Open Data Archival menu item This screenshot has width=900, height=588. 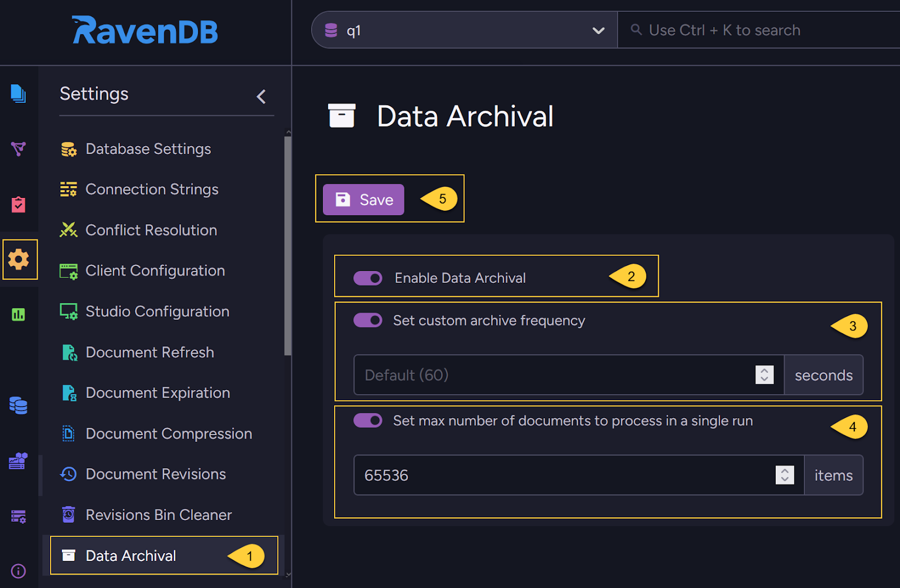point(131,556)
